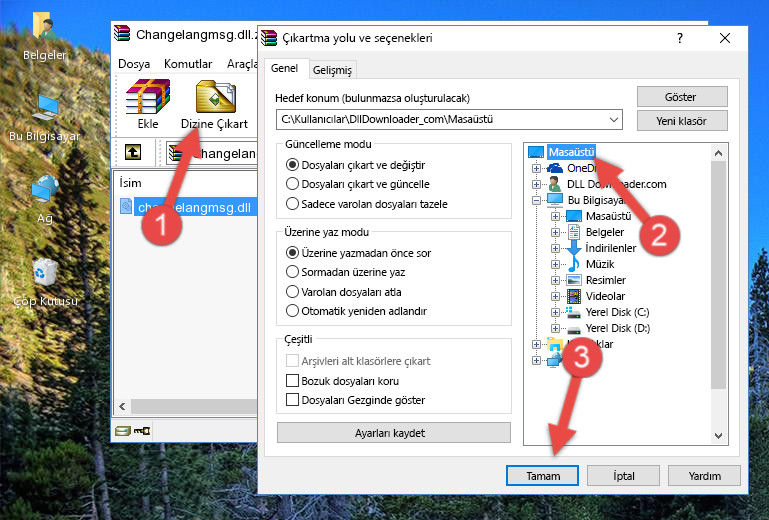Click the Yeni klasör button
This screenshot has width=769, height=520.
pos(682,121)
